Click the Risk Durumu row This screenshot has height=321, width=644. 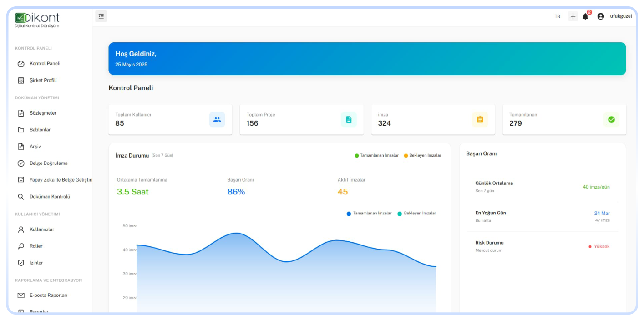542,246
